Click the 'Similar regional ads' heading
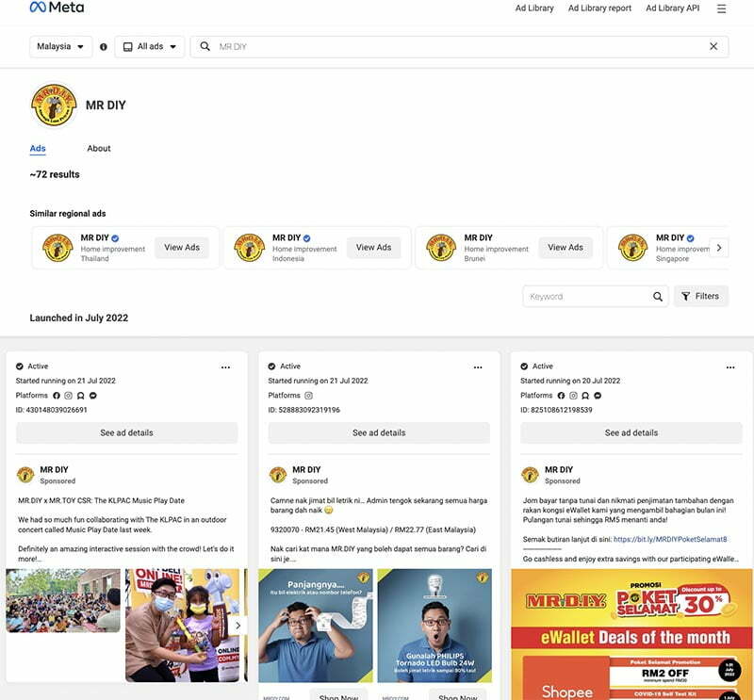 68,214
